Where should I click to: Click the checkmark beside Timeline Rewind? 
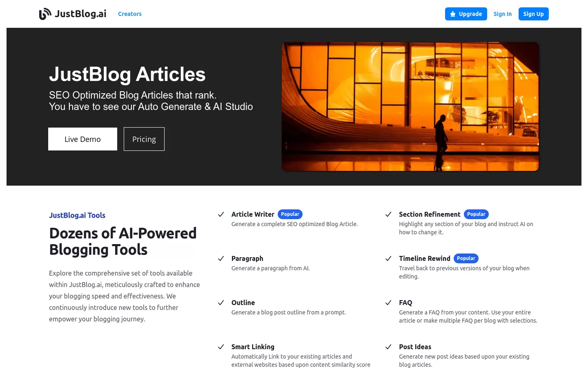pos(388,258)
